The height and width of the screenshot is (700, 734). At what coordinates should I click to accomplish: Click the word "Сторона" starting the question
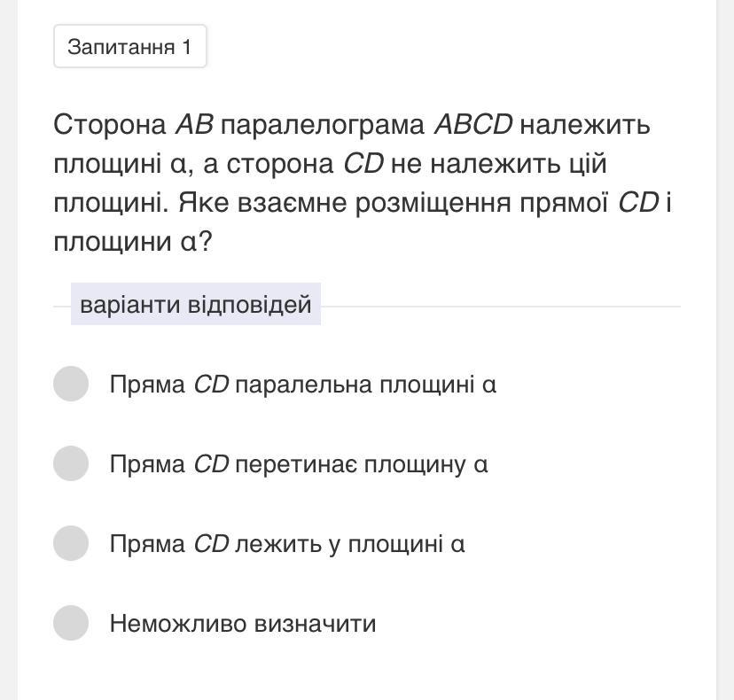[110, 125]
